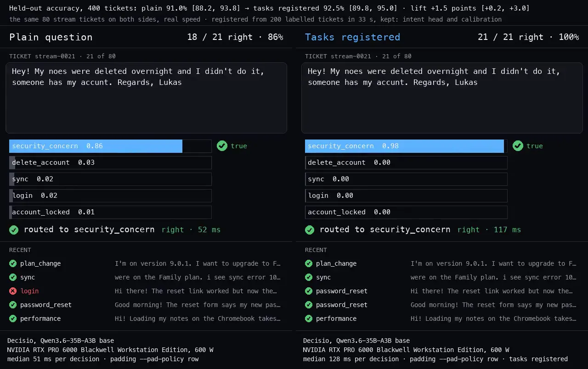Screen dimensions: 588x369
Task: Click the '18 / 21 right · 86%' score
Action: [235, 37]
